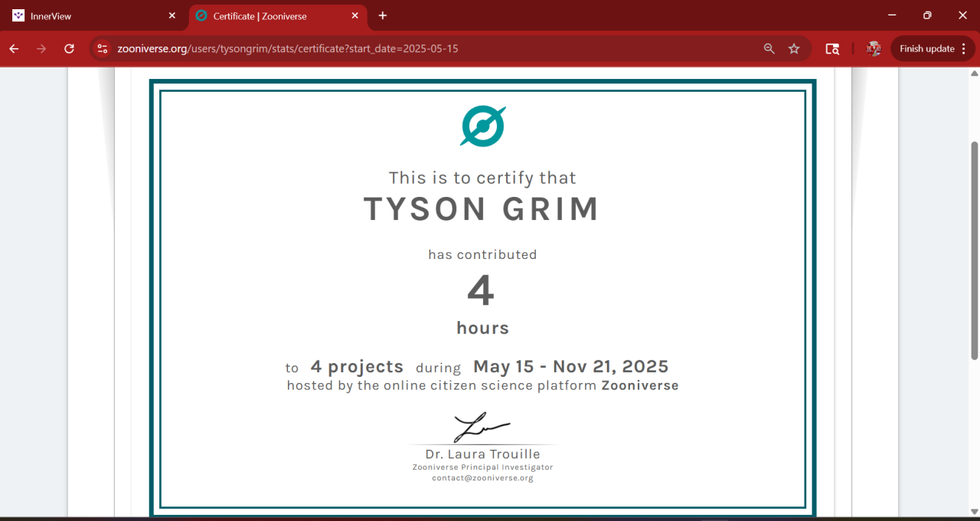Image resolution: width=980 pixels, height=521 pixels.
Task: Click the 'has contributed' text
Action: [x=482, y=254]
